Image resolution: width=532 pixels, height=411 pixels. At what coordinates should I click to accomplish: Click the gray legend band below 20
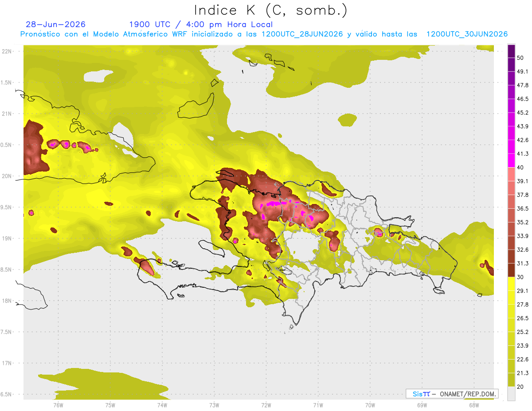(511, 393)
